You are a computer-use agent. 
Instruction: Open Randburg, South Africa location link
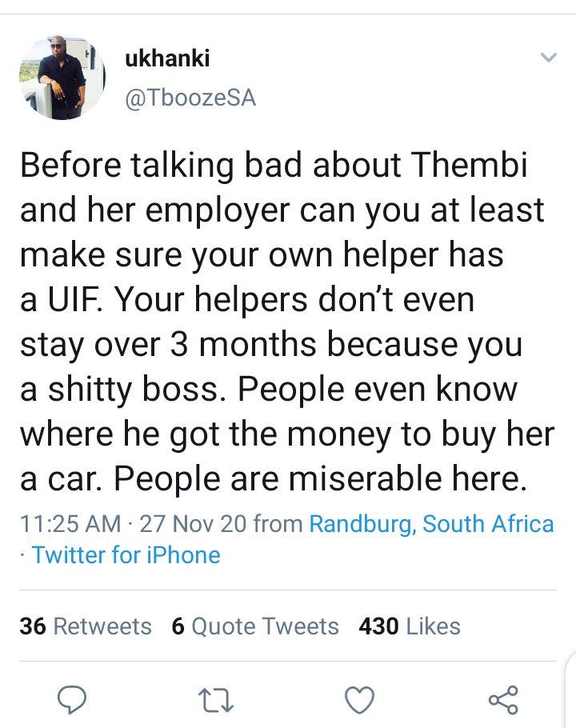[432, 524]
